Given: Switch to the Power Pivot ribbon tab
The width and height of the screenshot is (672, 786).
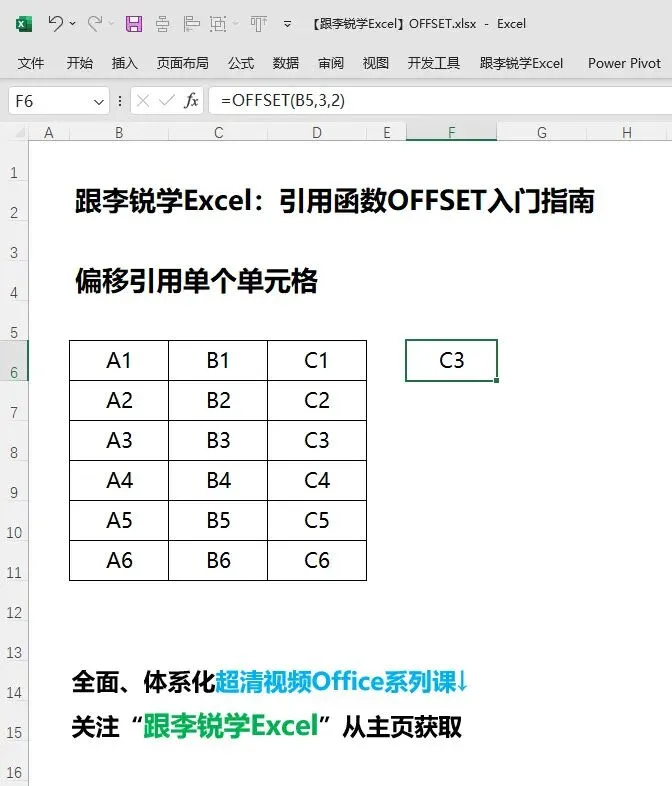Looking at the screenshot, I should click(x=624, y=63).
